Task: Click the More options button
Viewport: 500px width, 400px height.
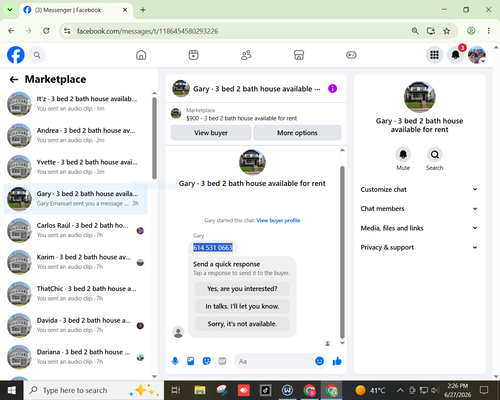Action: 297,133
